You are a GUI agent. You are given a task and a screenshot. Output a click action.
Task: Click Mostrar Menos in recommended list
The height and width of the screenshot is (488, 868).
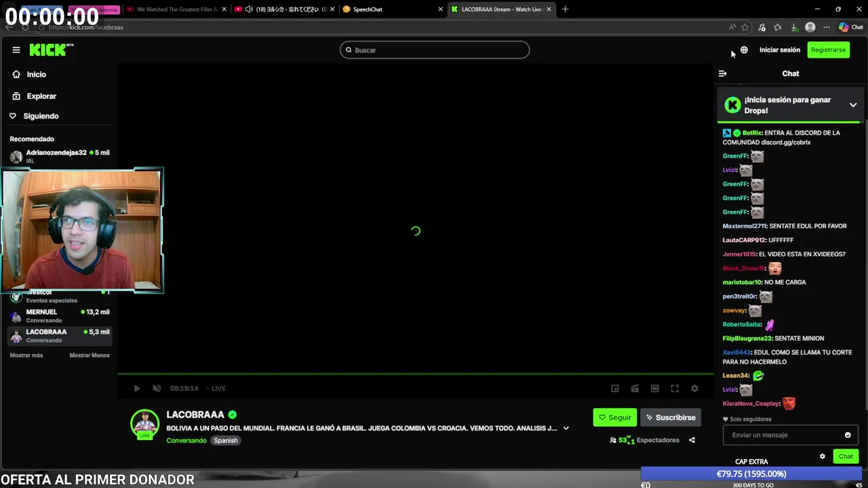pos(90,355)
